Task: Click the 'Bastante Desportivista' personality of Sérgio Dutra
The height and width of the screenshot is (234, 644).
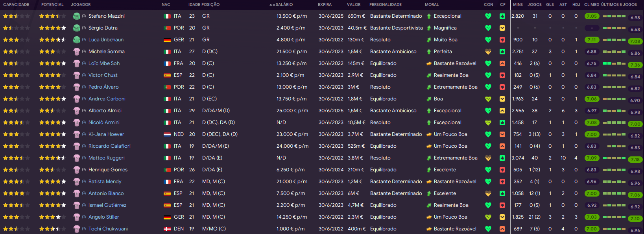Action: pos(397,28)
